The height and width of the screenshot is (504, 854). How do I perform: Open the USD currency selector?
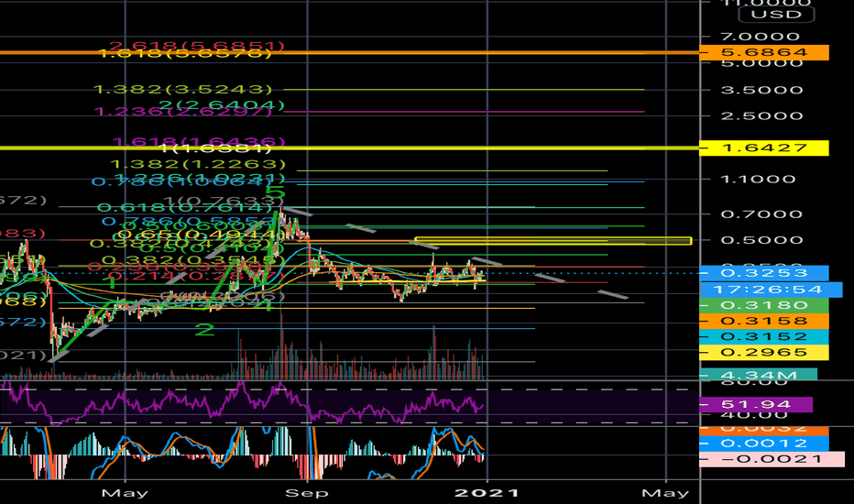pos(776,14)
